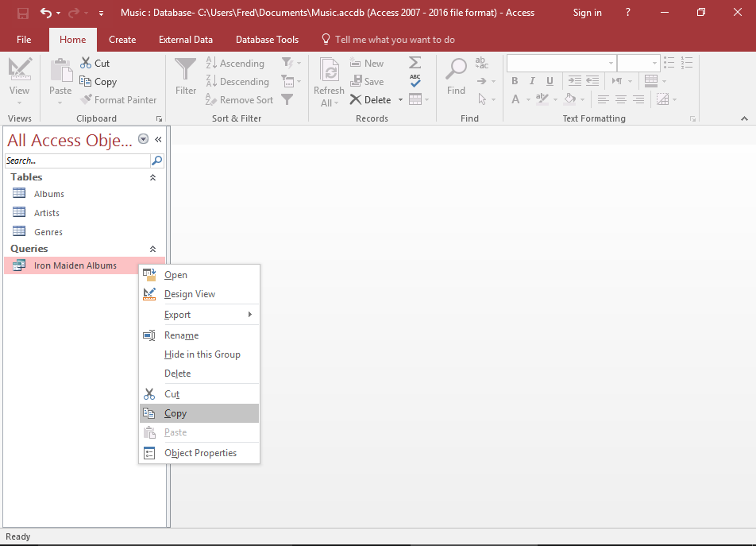This screenshot has width=756, height=546.
Task: Open the font color dropdown
Action: [528, 100]
